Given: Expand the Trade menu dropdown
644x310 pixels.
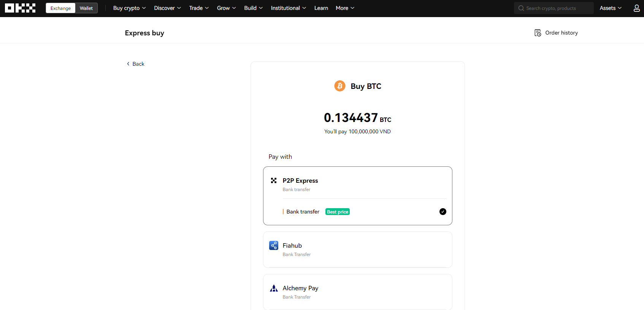Looking at the screenshot, I should (x=199, y=8).
